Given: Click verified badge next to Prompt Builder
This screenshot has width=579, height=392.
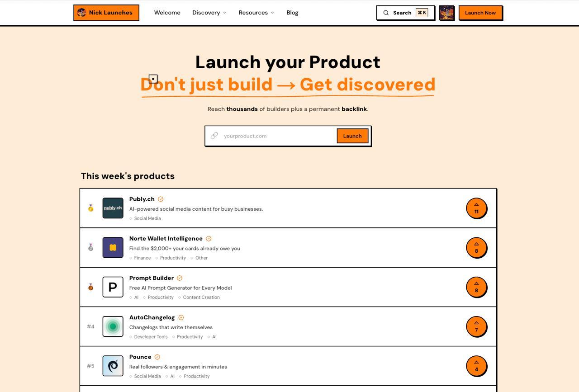Looking at the screenshot, I should [x=180, y=278].
